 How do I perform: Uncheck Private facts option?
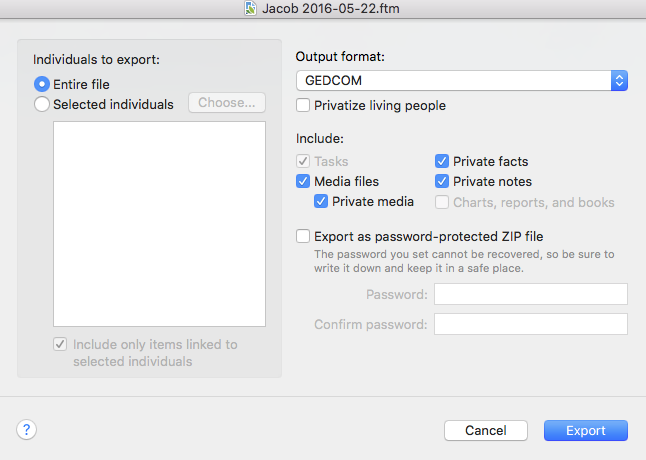point(442,161)
